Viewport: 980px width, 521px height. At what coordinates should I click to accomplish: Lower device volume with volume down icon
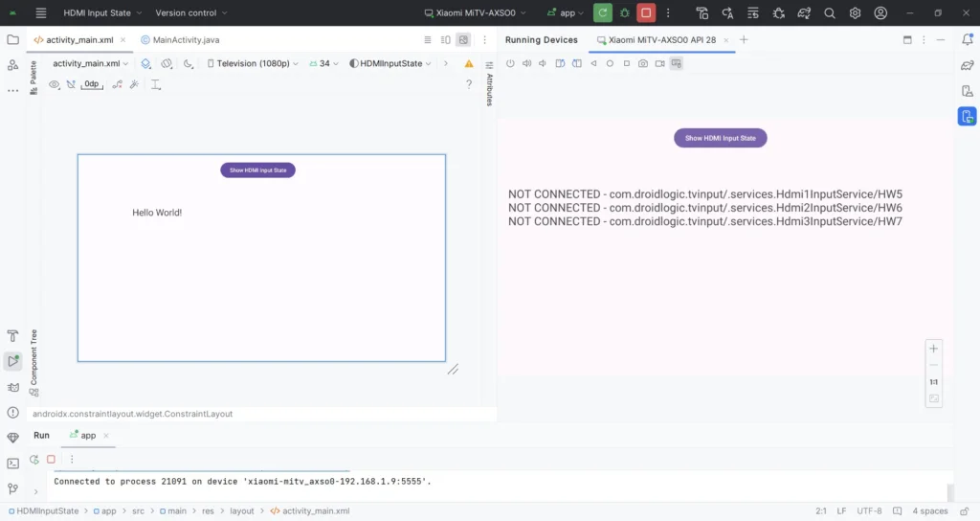click(543, 63)
